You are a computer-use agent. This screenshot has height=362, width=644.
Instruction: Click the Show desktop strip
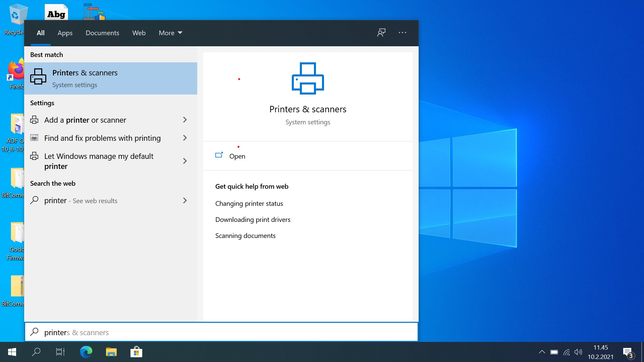coord(642,352)
